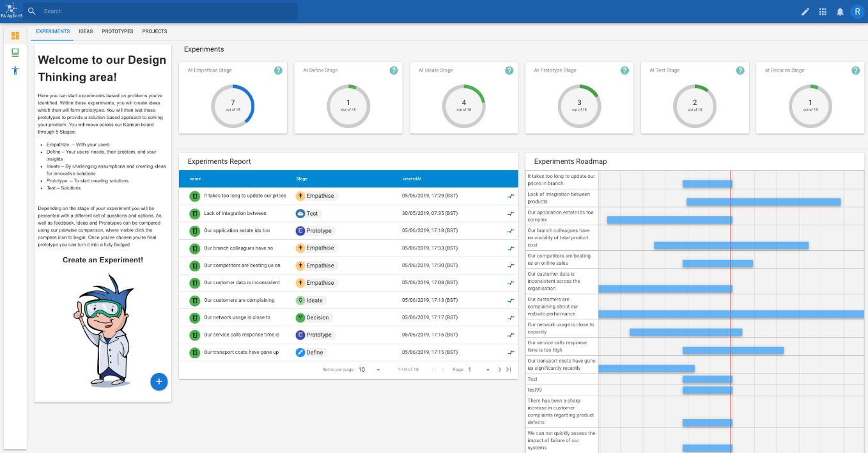The height and width of the screenshot is (453, 868).
Task: Click the Search field in top bar
Action: coord(166,12)
